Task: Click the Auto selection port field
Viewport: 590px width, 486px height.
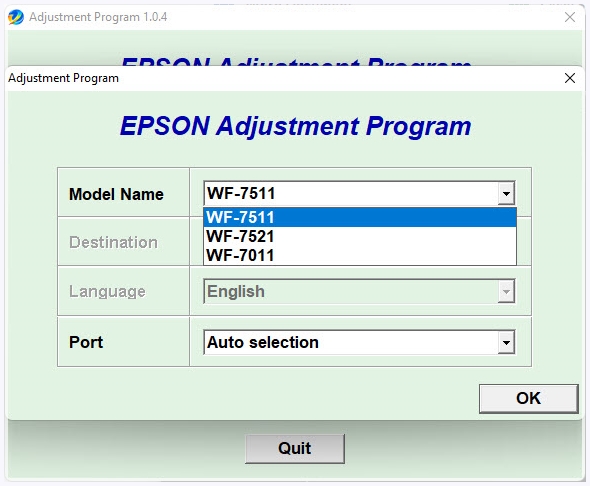Action: click(359, 342)
